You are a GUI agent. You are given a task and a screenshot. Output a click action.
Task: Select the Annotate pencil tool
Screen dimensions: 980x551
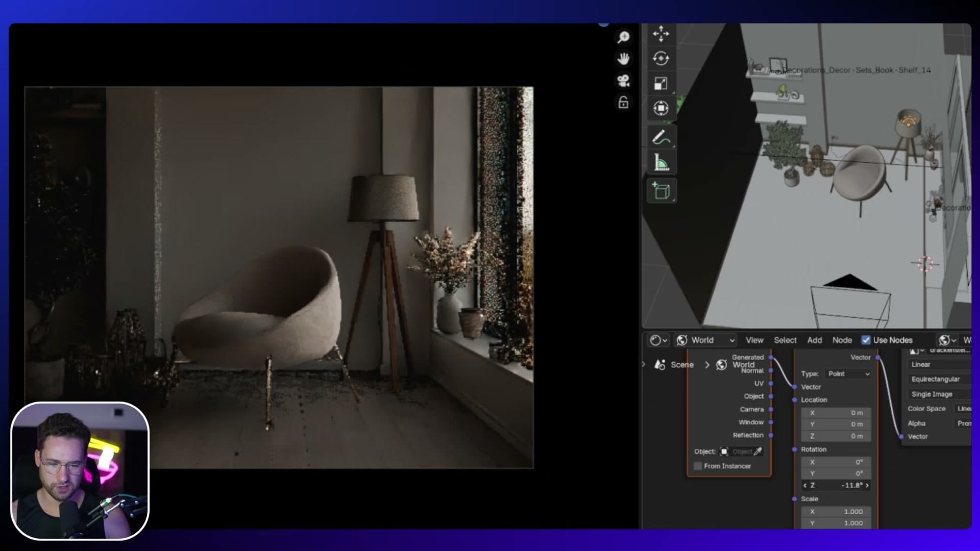[x=661, y=138]
